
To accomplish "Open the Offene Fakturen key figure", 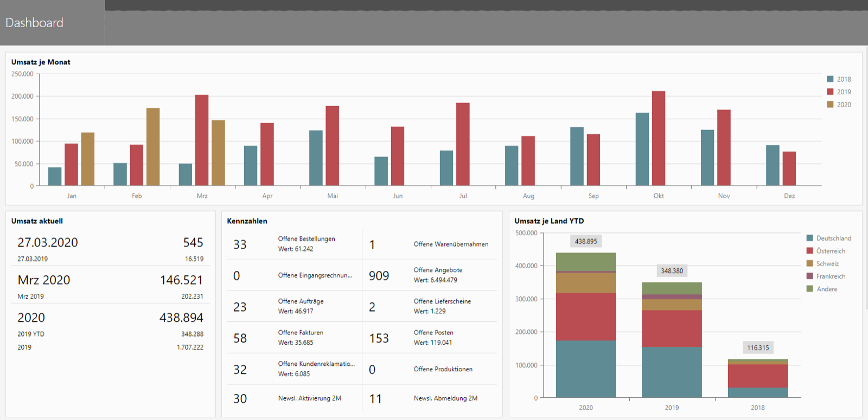I will pos(294,338).
